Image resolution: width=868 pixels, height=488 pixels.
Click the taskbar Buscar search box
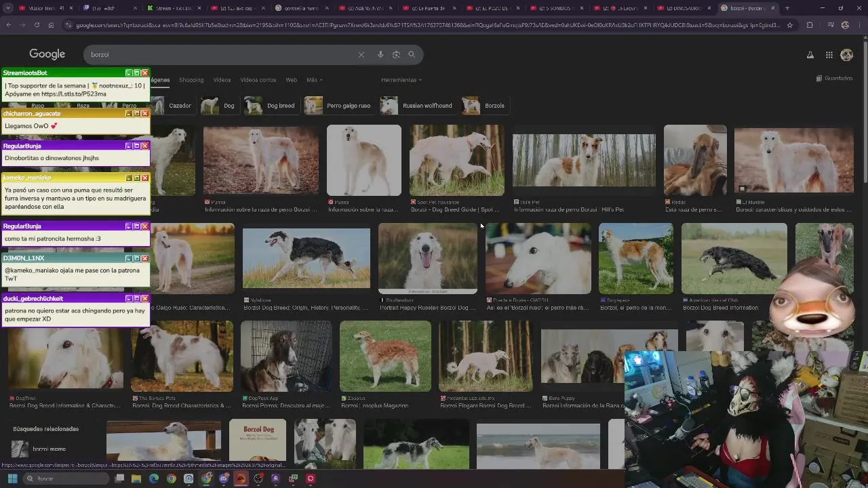65,479
